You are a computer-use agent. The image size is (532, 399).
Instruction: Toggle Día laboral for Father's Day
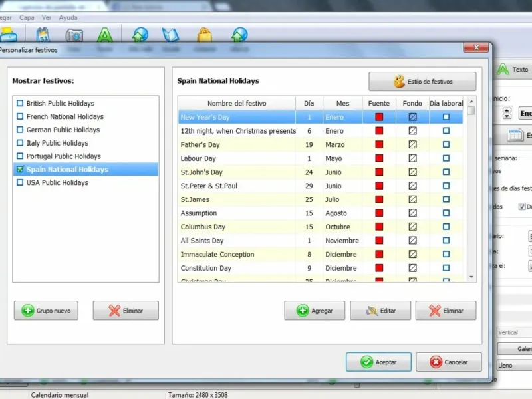446,144
